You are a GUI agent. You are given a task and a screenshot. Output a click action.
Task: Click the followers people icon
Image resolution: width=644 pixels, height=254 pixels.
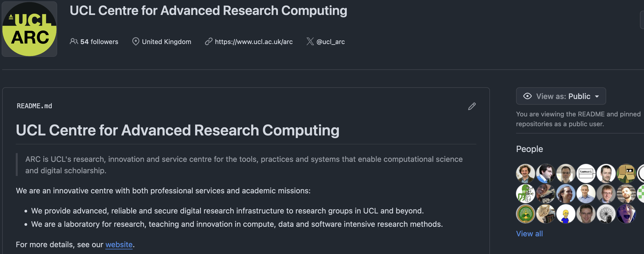pos(74,41)
